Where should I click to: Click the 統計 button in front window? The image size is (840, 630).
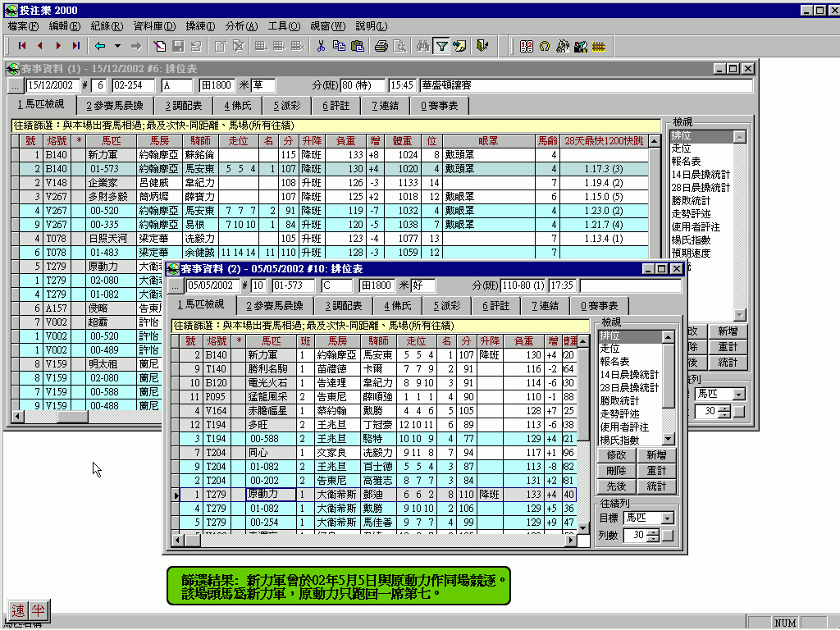656,486
